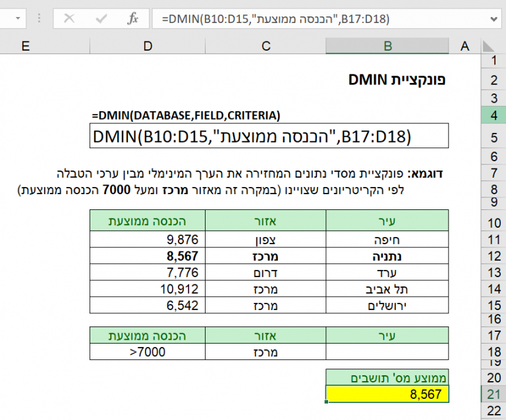Click 'הכנסה ממוצעת' header in row 10

pyautogui.click(x=148, y=221)
